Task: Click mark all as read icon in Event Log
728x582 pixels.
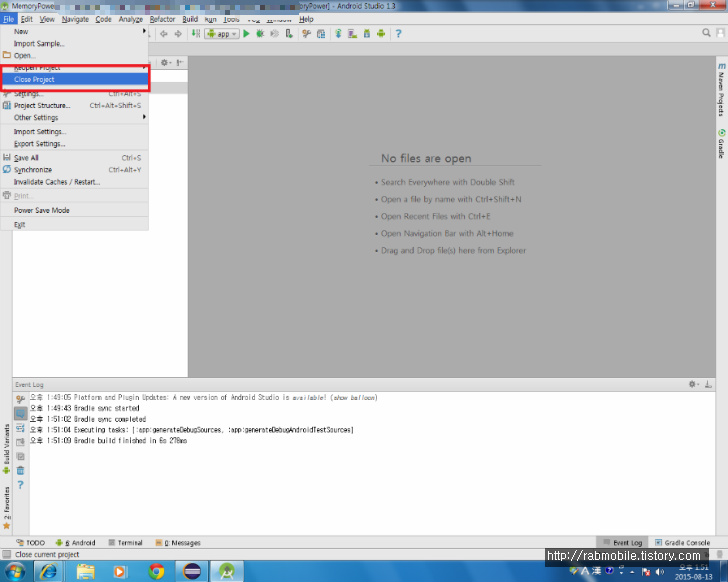Action: click(20, 457)
